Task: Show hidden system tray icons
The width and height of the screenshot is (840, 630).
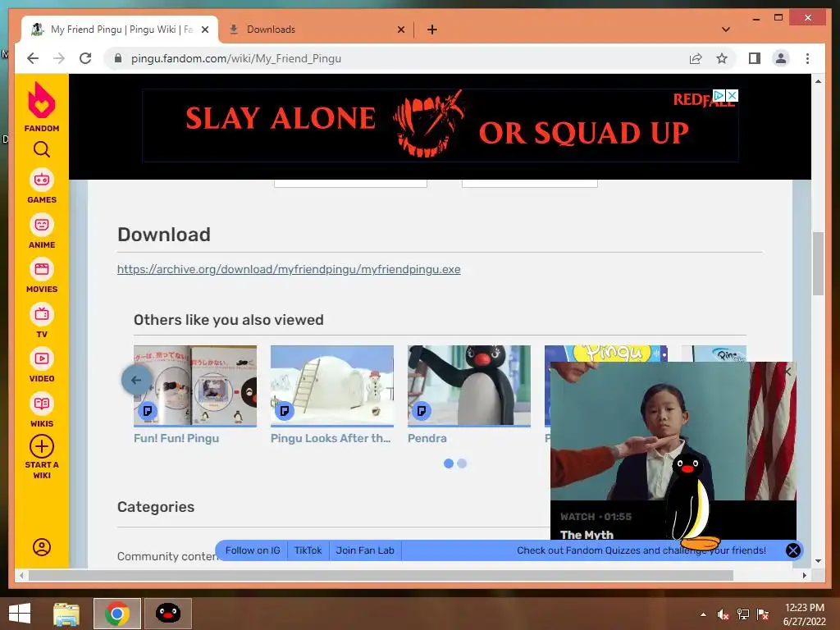Action: (703, 614)
